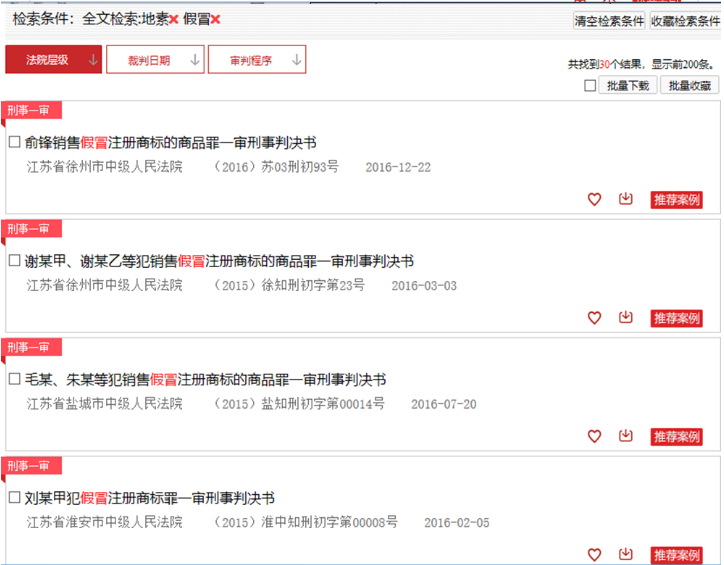
Task: Download the 毛某、朱某 judgment document
Action: pyautogui.click(x=626, y=436)
